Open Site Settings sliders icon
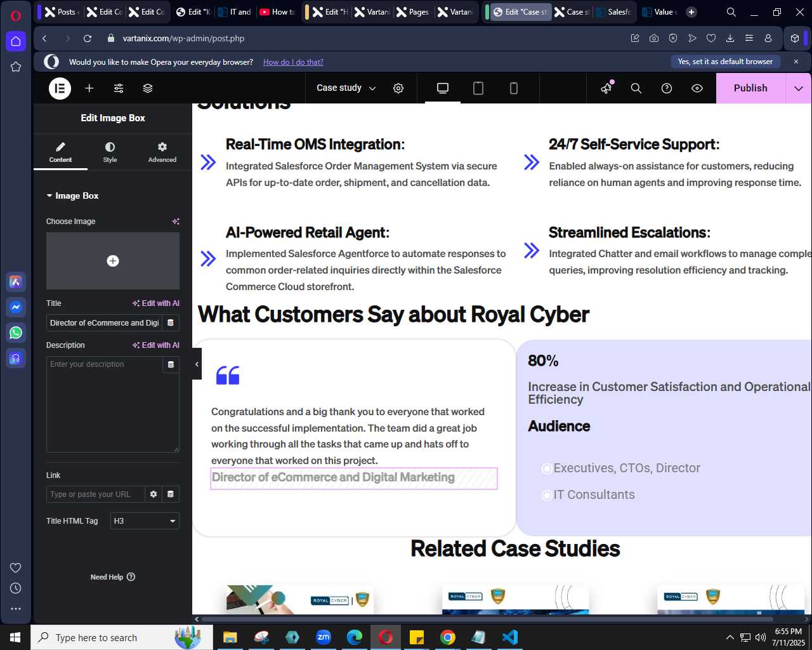This screenshot has width=812, height=650. point(119,88)
